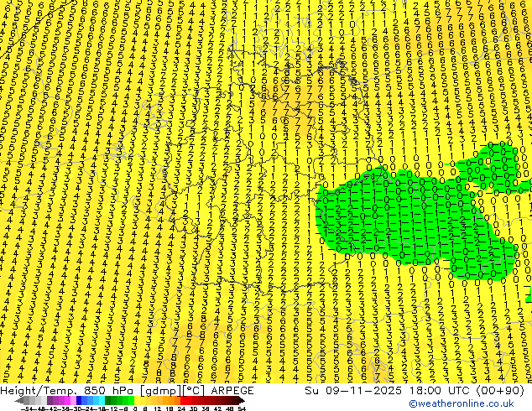
Task: Click the '54' label at the legend's warm end
Action: click(242, 409)
